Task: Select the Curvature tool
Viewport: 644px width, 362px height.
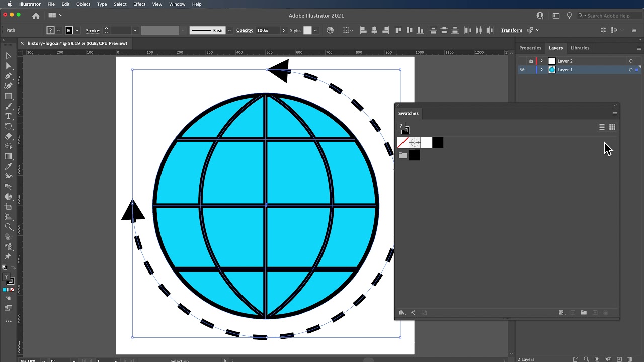Action: (x=8, y=86)
